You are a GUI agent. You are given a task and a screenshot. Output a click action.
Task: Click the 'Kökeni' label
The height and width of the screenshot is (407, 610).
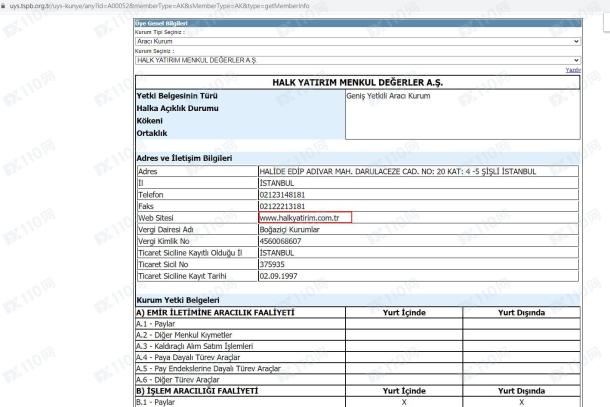pyautogui.click(x=149, y=121)
